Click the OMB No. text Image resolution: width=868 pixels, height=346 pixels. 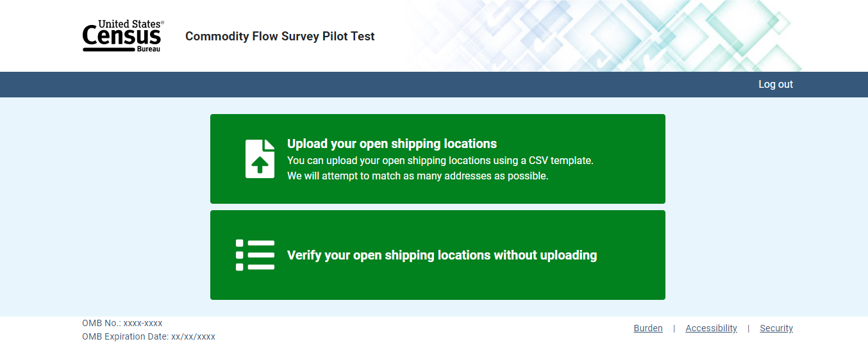coord(122,323)
